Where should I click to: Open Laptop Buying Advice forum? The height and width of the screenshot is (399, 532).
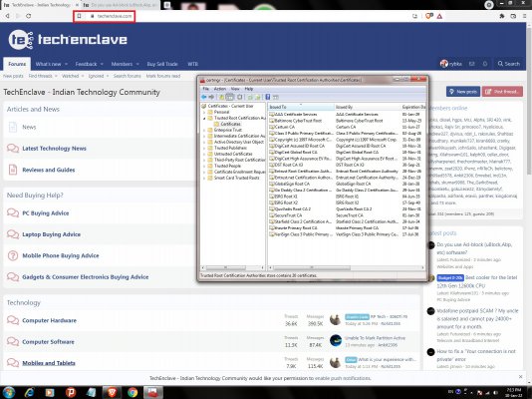[x=51, y=234]
